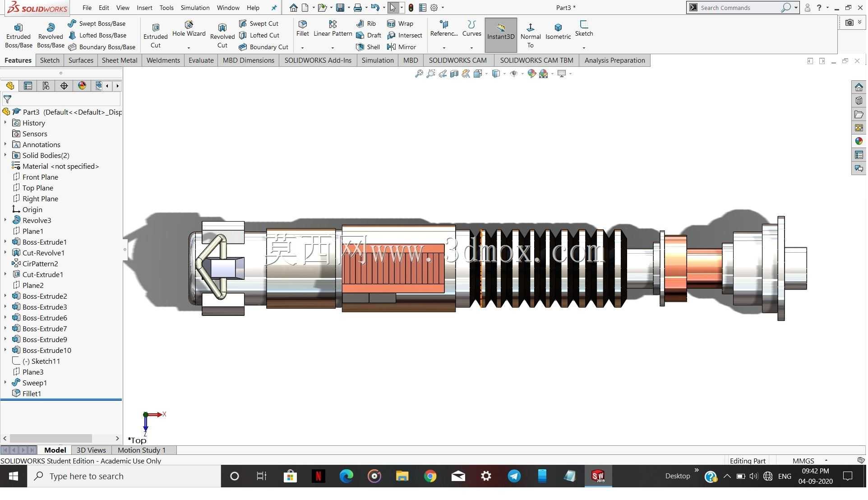Viewport: 868px width, 500px height.
Task: Use the Linear Pattern tool
Action: (332, 28)
